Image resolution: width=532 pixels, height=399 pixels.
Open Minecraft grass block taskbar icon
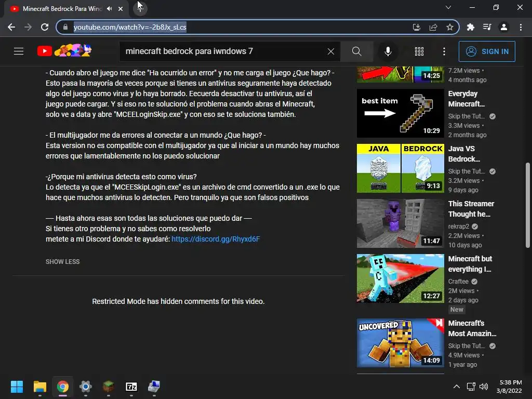pyautogui.click(x=108, y=387)
